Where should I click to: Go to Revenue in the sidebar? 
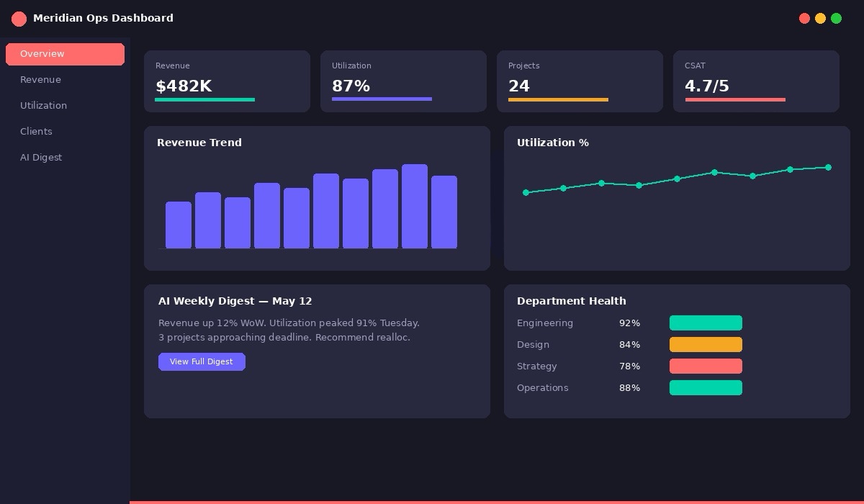click(x=40, y=80)
